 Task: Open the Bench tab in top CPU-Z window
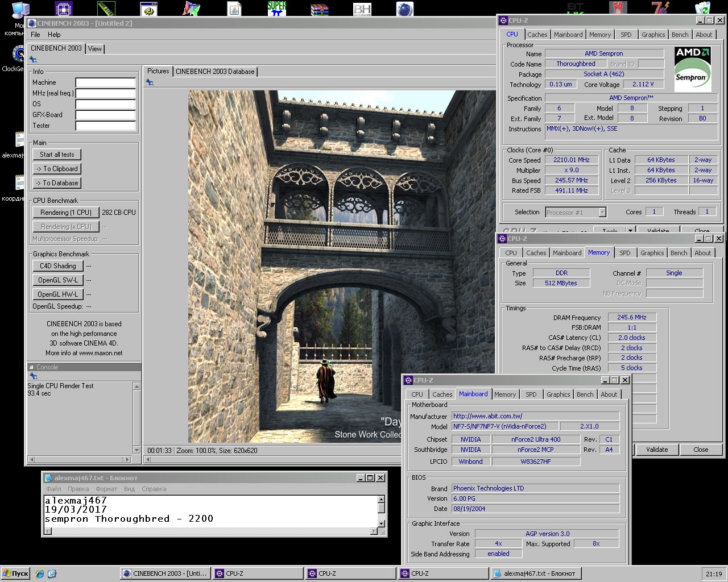[x=680, y=35]
